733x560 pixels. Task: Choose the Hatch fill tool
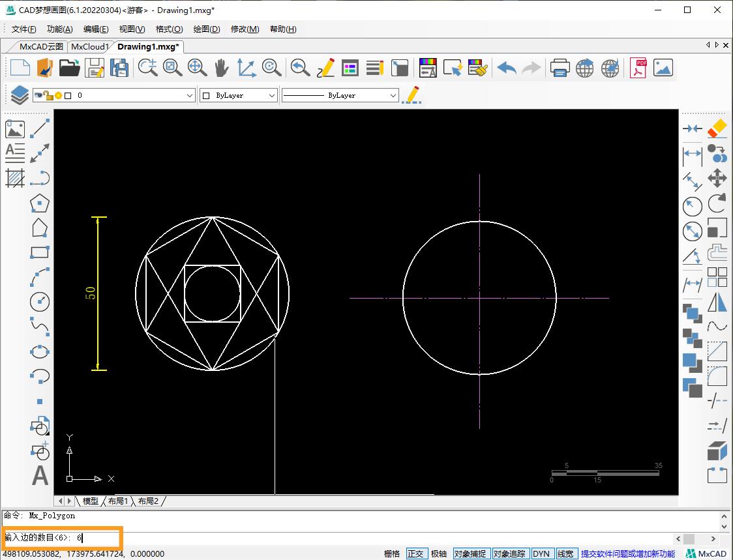point(15,178)
